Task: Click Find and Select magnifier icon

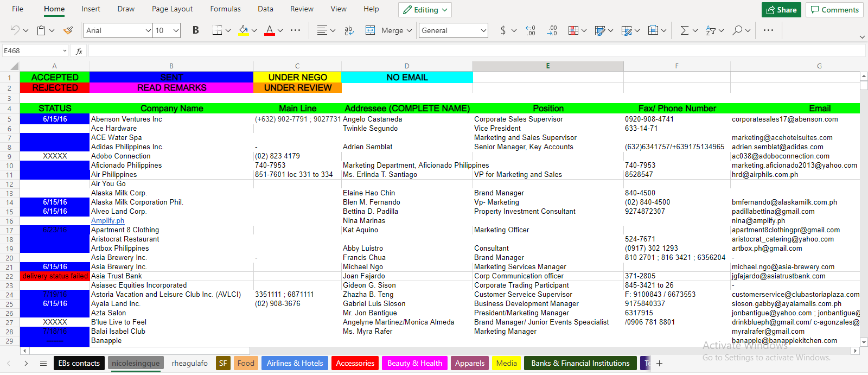Action: [737, 30]
